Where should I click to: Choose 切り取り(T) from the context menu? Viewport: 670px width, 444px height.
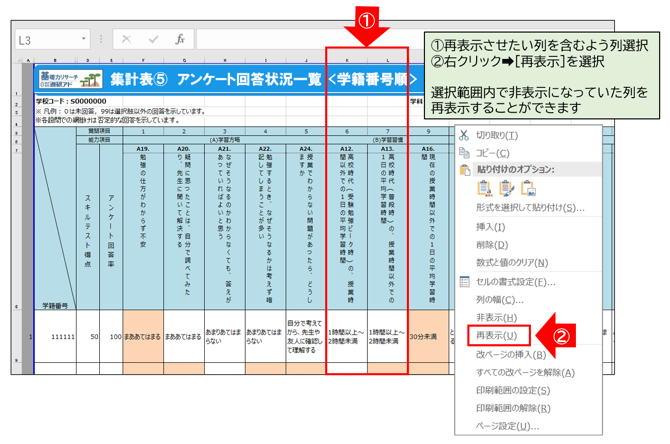pyautogui.click(x=497, y=135)
